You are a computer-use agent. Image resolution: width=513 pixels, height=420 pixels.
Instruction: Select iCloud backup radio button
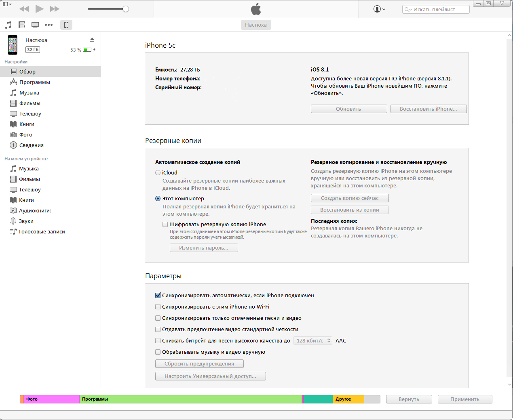pyautogui.click(x=158, y=173)
